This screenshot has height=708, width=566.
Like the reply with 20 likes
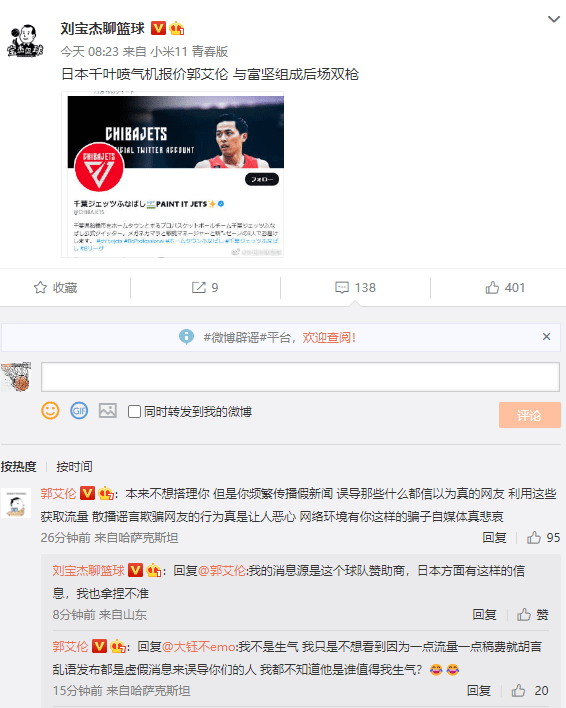click(518, 690)
